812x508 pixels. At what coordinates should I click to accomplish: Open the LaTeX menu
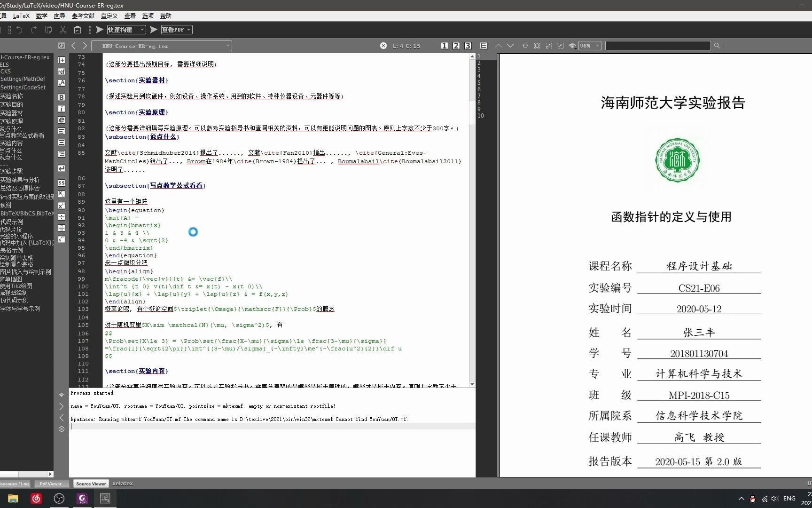pos(21,16)
